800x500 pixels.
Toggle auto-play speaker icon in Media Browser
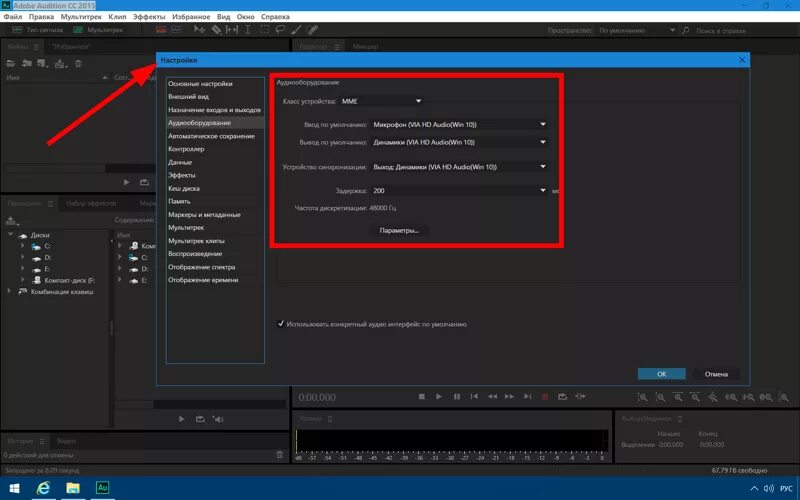pos(218,419)
